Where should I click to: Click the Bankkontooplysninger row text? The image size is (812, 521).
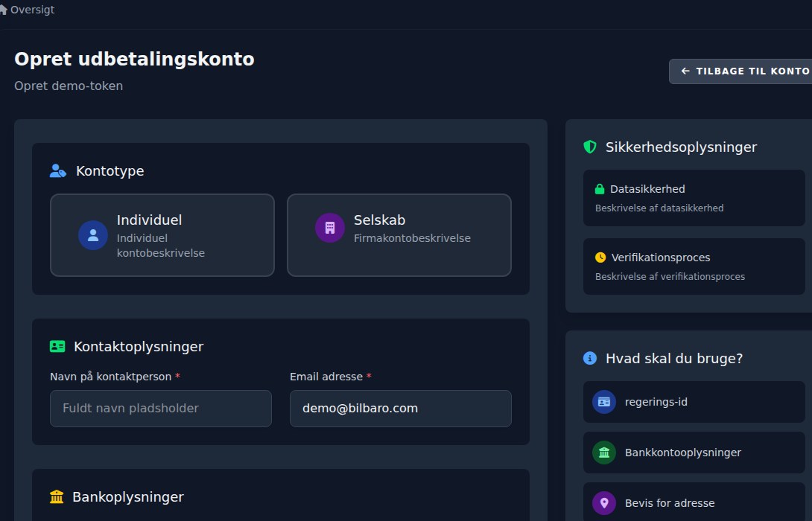(683, 453)
